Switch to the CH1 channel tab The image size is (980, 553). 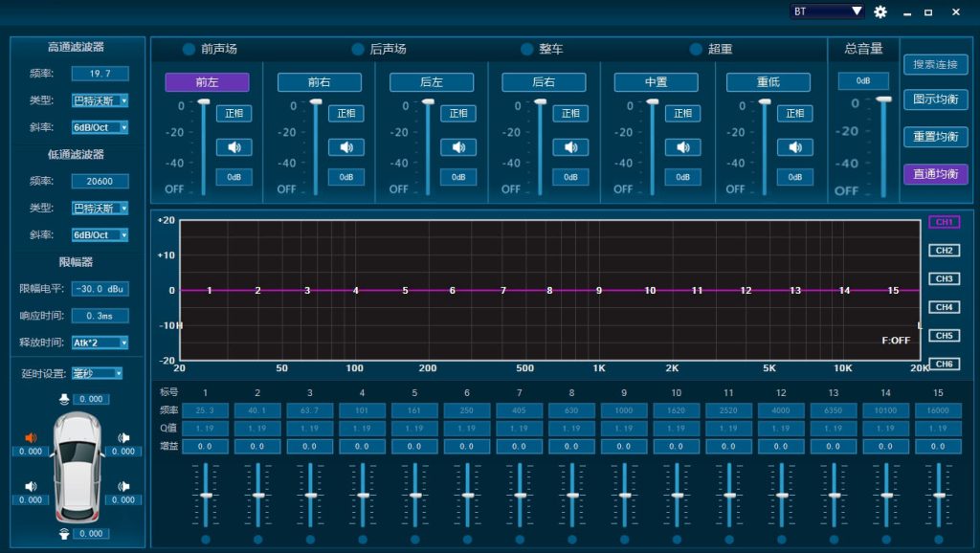(x=944, y=222)
